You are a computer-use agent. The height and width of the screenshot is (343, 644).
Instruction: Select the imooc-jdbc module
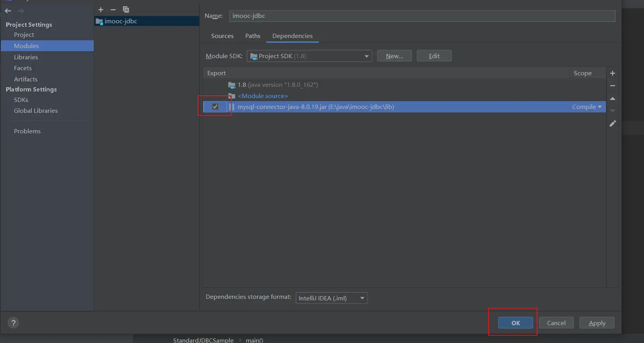click(x=121, y=21)
